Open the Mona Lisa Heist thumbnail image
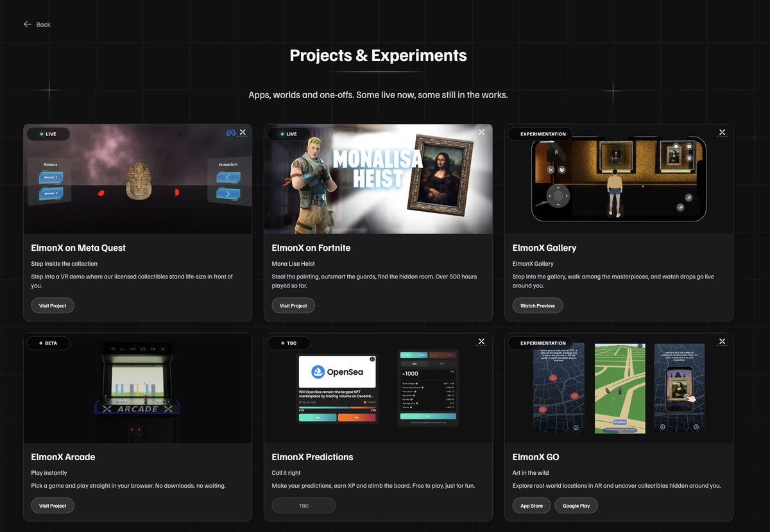 click(x=379, y=179)
